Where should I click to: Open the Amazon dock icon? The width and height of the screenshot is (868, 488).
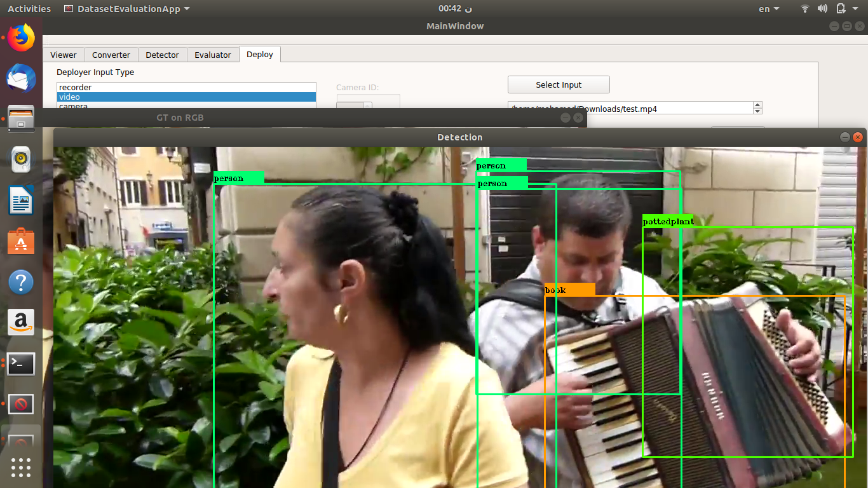tap(21, 323)
